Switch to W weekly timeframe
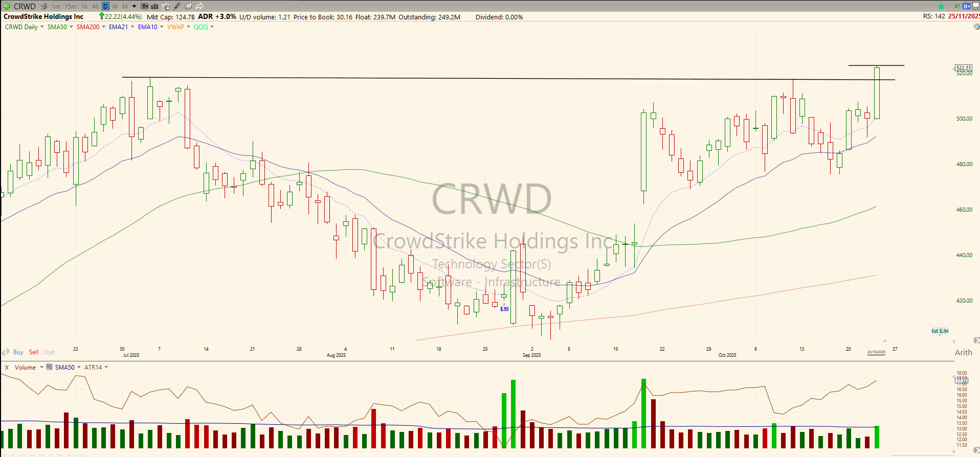Screen dimensions: 980x457 click(x=115, y=6)
